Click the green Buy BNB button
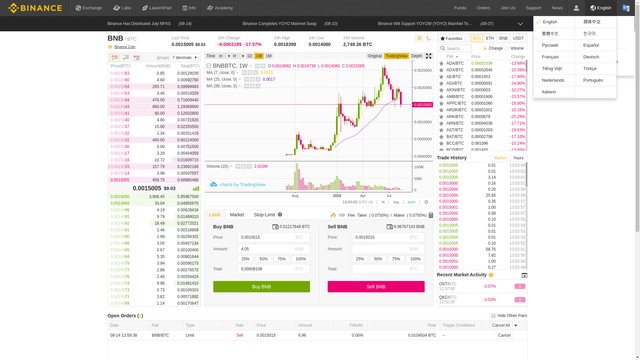 261,287
